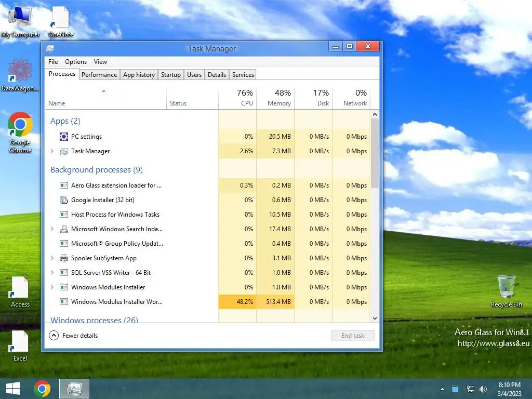
Task: Click the Apps (2) group header
Action: click(65, 121)
